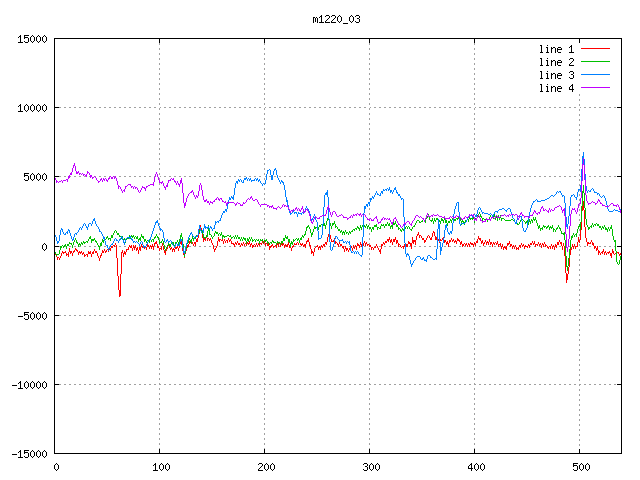Click the -5000 y-axis tick label

[31, 315]
